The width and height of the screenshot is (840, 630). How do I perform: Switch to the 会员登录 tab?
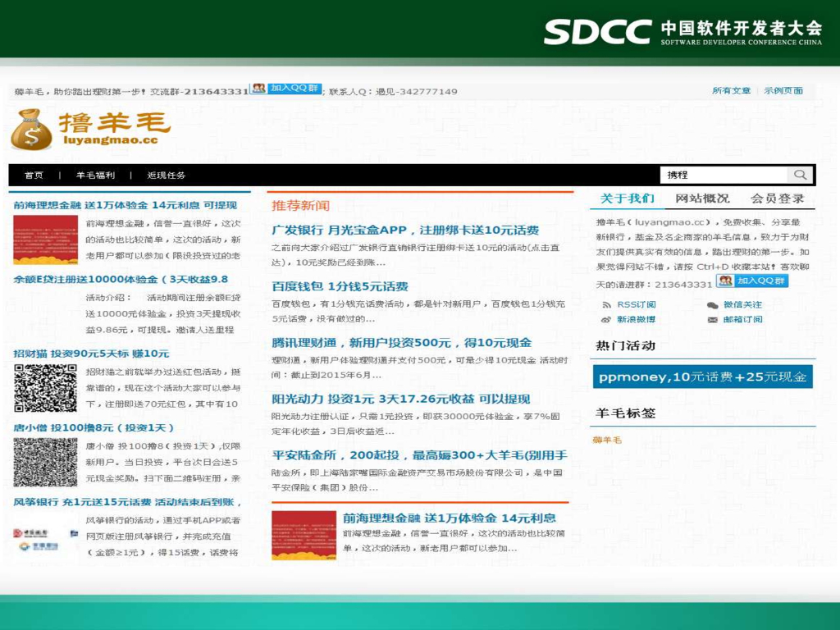coord(777,199)
